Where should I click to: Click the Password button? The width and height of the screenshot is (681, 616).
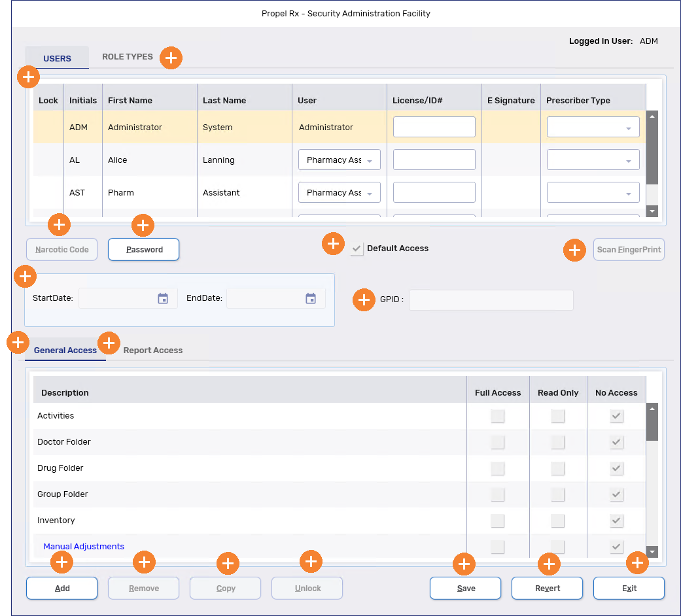(x=143, y=249)
